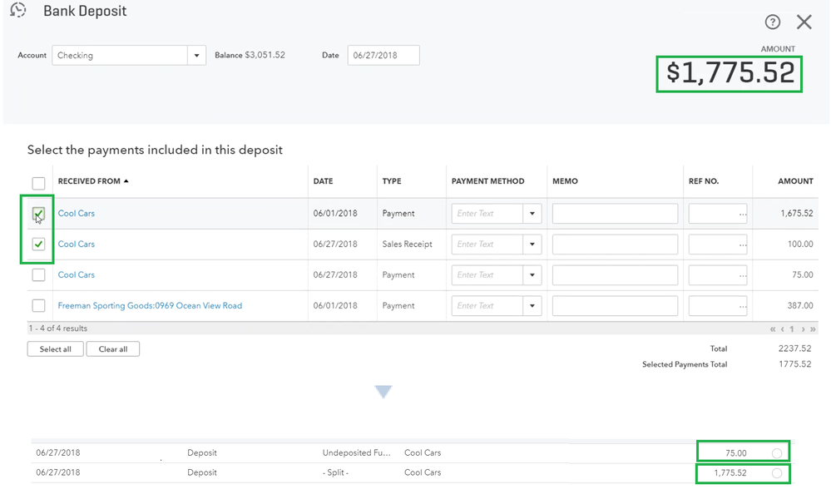Click the Bank Deposit history clock icon
This screenshot has width=831, height=504.
(18, 12)
